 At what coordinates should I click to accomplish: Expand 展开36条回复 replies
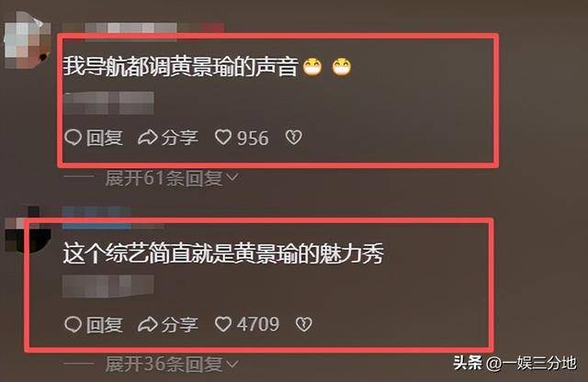(x=172, y=364)
